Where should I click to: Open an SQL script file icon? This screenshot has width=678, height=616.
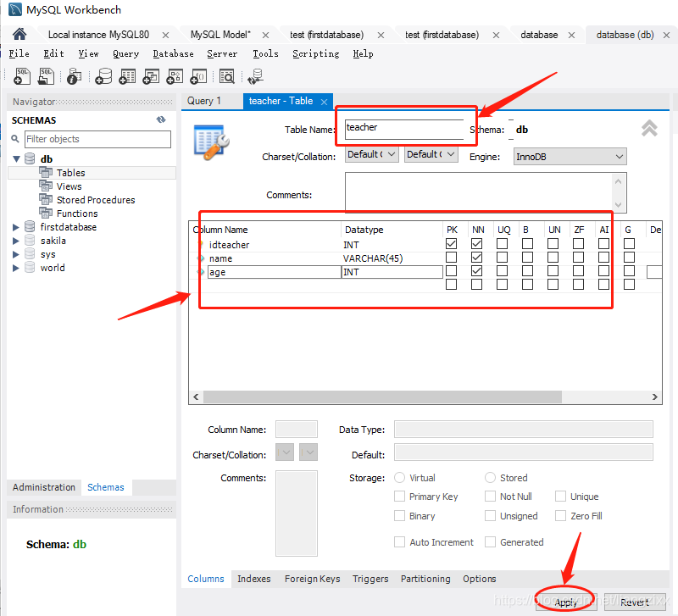coord(46,76)
